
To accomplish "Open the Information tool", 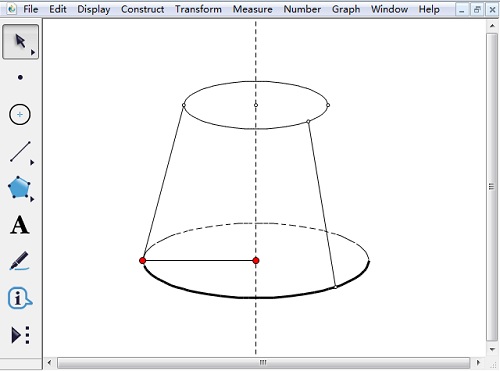I will (x=20, y=298).
